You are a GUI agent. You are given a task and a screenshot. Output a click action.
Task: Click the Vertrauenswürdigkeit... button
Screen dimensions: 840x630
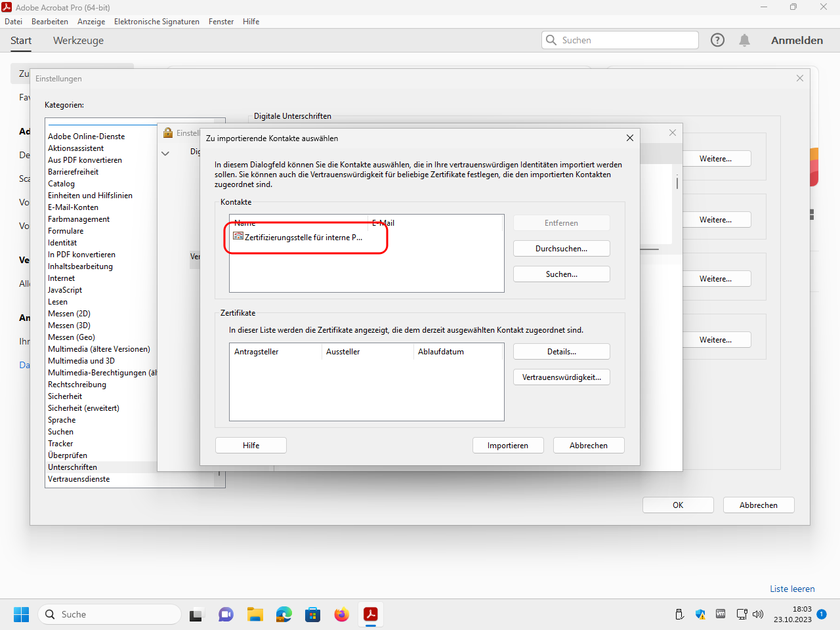pos(561,377)
